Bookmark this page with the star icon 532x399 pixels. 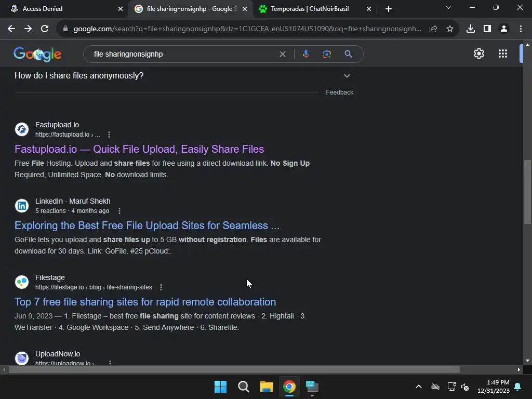point(450,29)
